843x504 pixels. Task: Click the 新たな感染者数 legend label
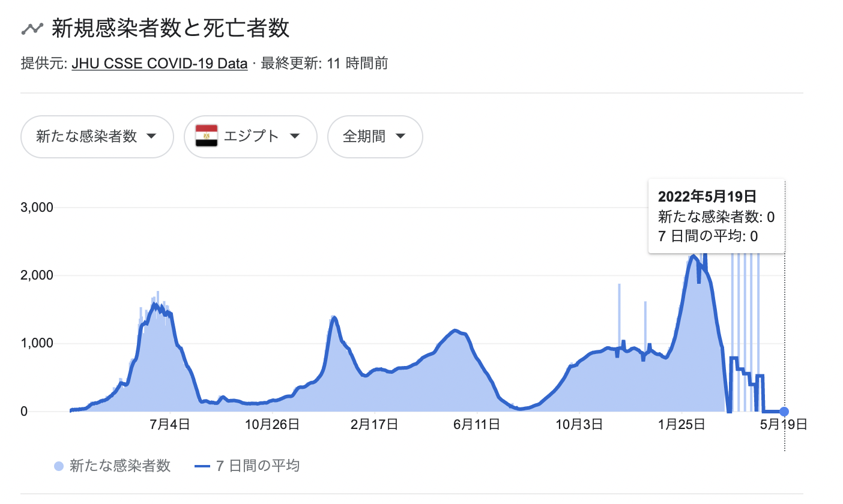pyautogui.click(x=120, y=466)
